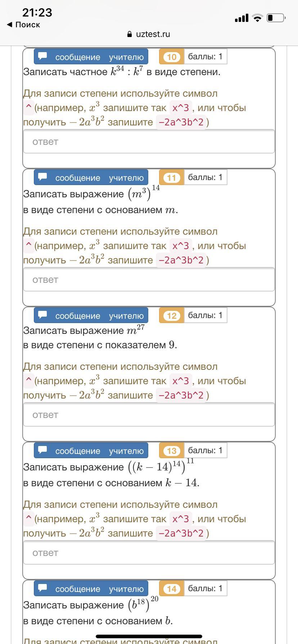Tap the back arrow next to Поиск
Viewport: 298px width, 644px height.
(x=10, y=25)
